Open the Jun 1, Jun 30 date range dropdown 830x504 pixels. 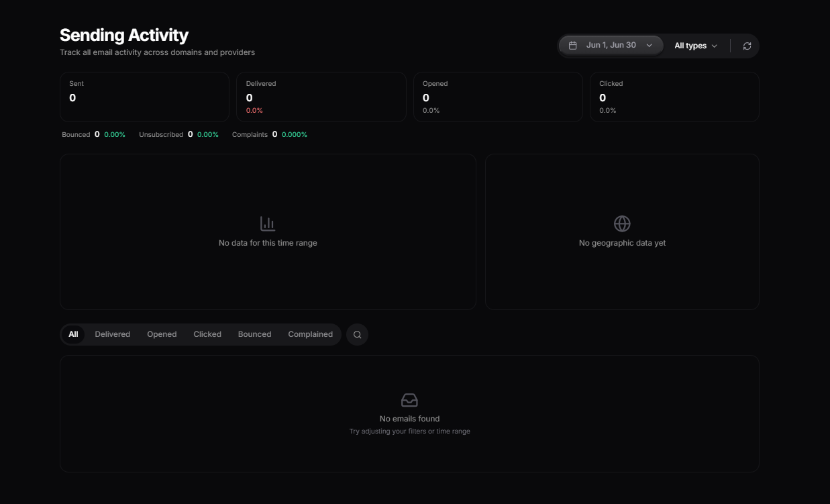pos(611,46)
